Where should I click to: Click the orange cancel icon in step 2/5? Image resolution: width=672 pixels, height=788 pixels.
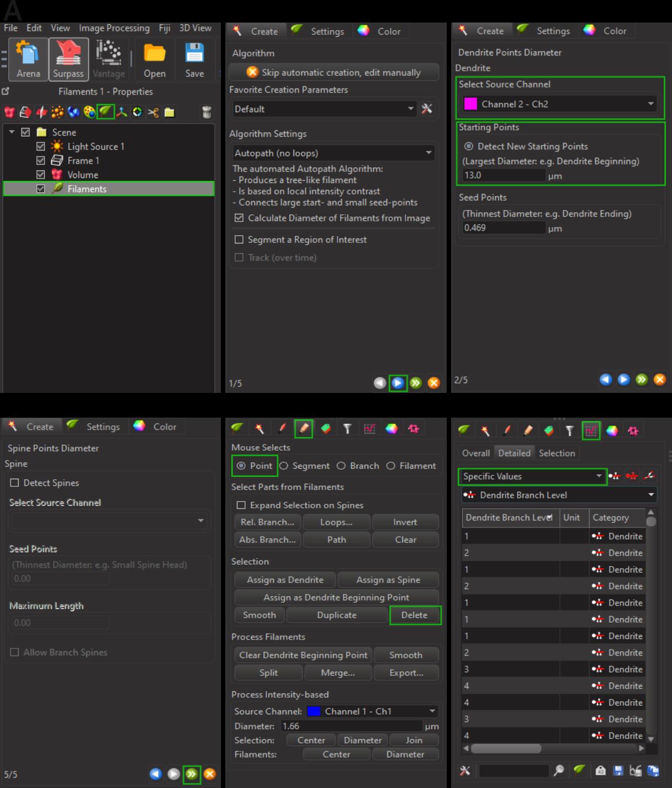pyautogui.click(x=660, y=380)
